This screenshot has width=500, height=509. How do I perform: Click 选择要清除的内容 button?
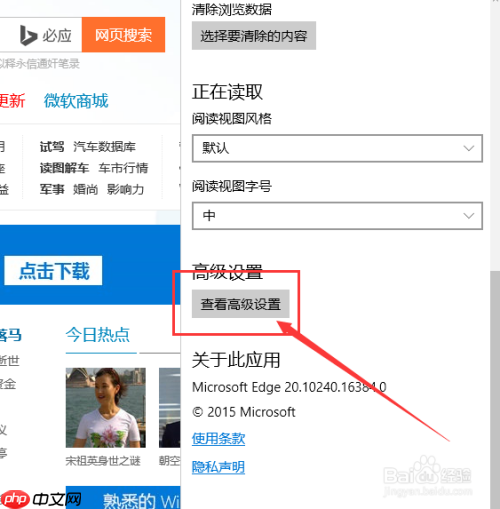[x=254, y=36]
